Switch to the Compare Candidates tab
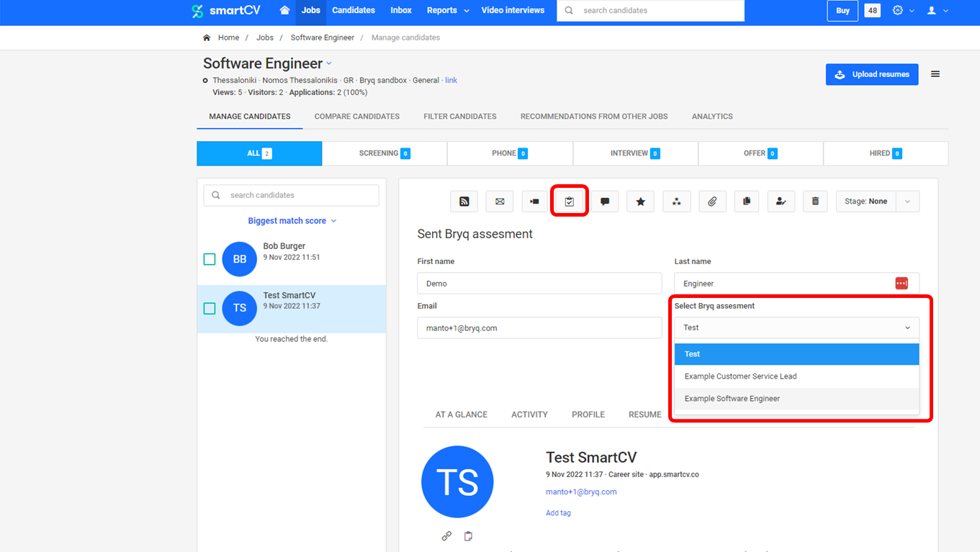 [x=357, y=117]
